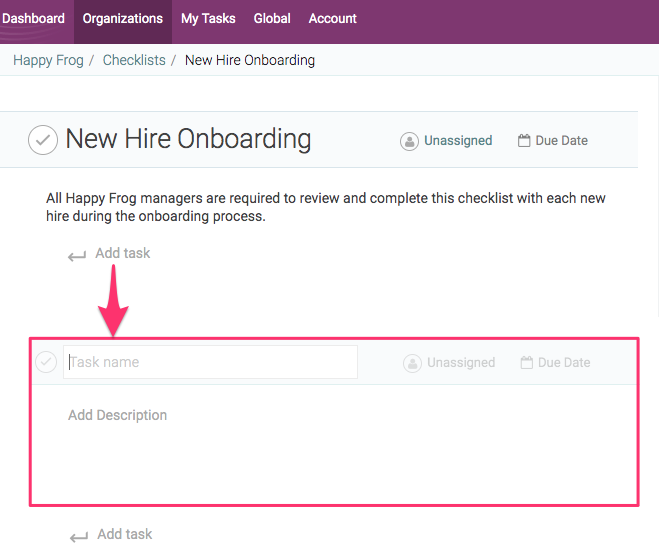Open the Checklists breadcrumb link
The height and width of the screenshot is (555, 659).
click(134, 60)
